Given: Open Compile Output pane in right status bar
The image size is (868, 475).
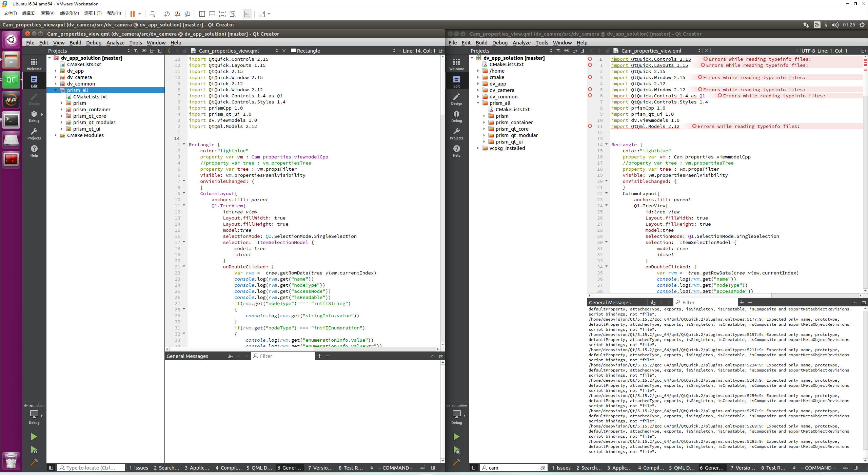Looking at the screenshot, I should (651, 468).
